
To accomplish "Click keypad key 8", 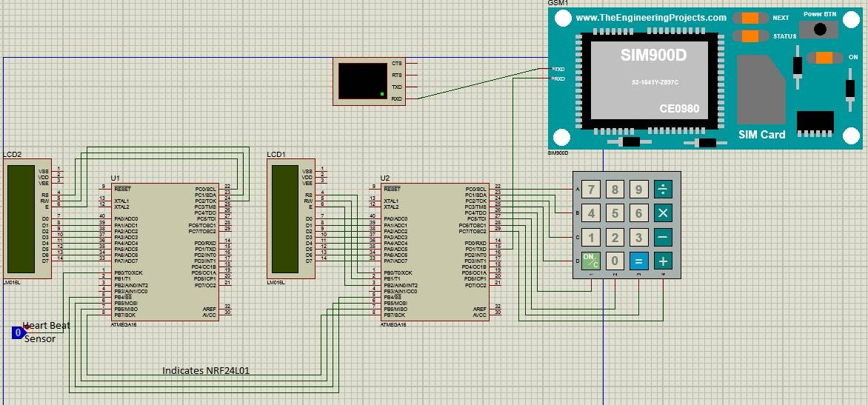I will 615,190.
